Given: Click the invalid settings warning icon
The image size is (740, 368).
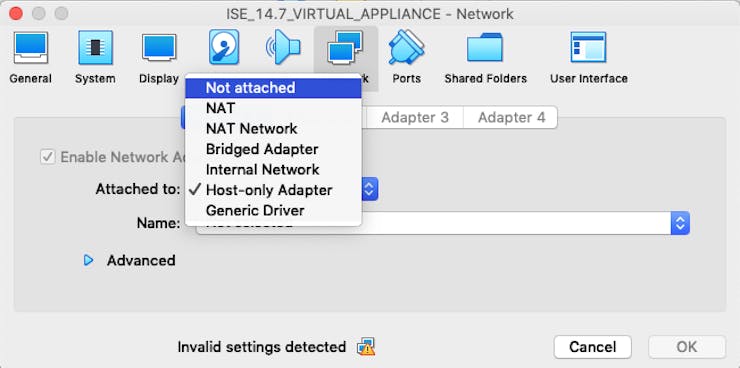Looking at the screenshot, I should 366,347.
